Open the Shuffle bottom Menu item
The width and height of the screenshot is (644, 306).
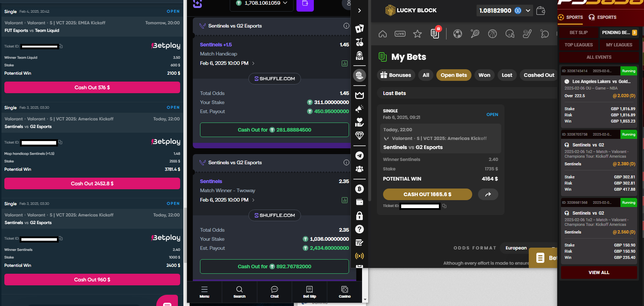tap(204, 292)
